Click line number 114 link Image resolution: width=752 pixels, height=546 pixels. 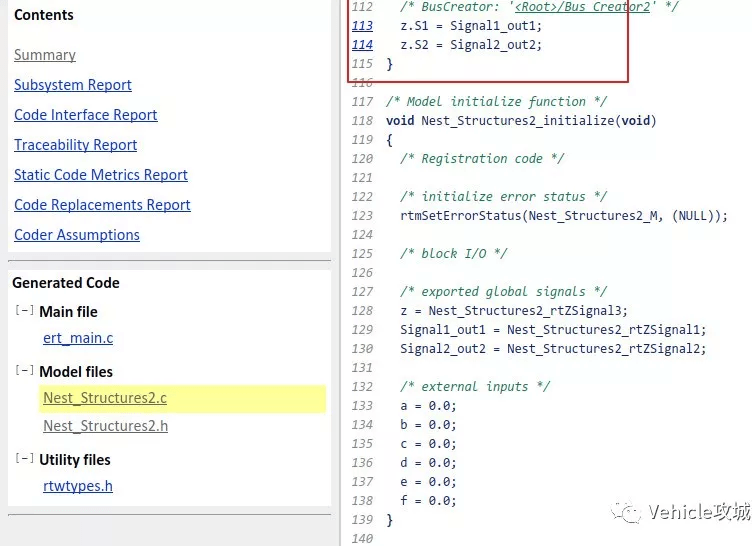tap(362, 45)
